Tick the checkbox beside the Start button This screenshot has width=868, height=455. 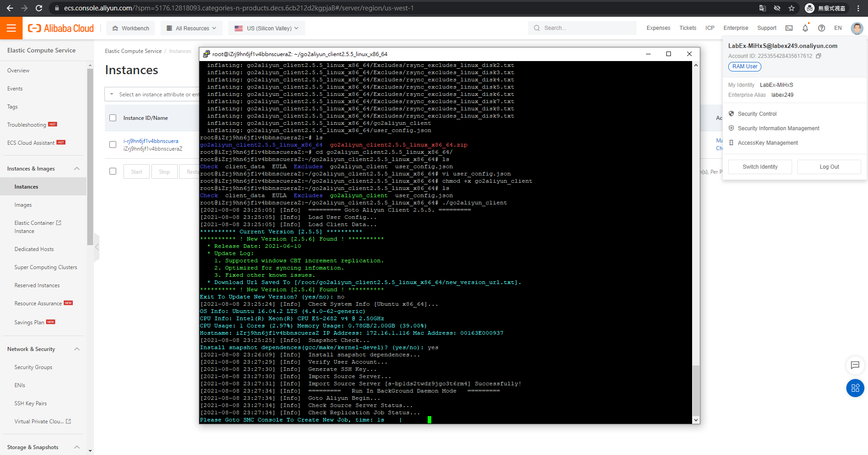pyautogui.click(x=113, y=171)
